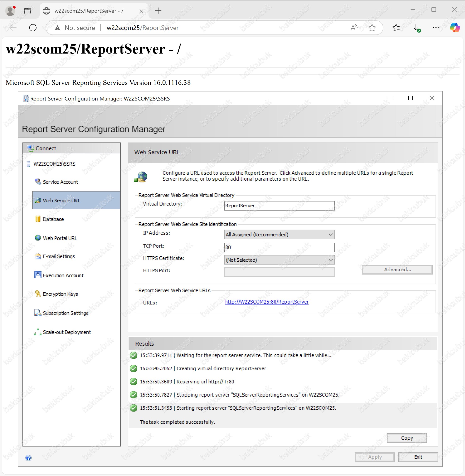Viewport: 465px width, 476px height.
Task: Select the 'Stopping report server' result row
Action: 283,395
